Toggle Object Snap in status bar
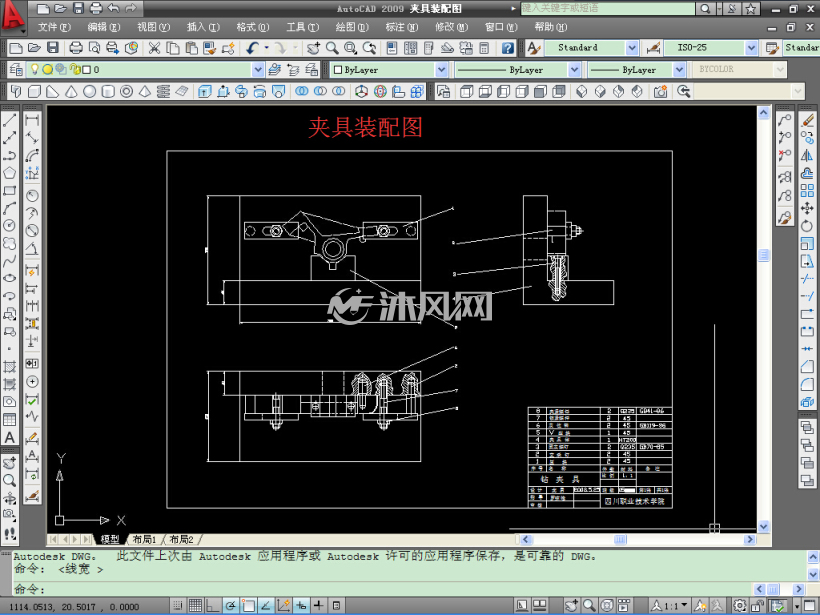Image resolution: width=820 pixels, height=615 pixels. tap(248, 606)
